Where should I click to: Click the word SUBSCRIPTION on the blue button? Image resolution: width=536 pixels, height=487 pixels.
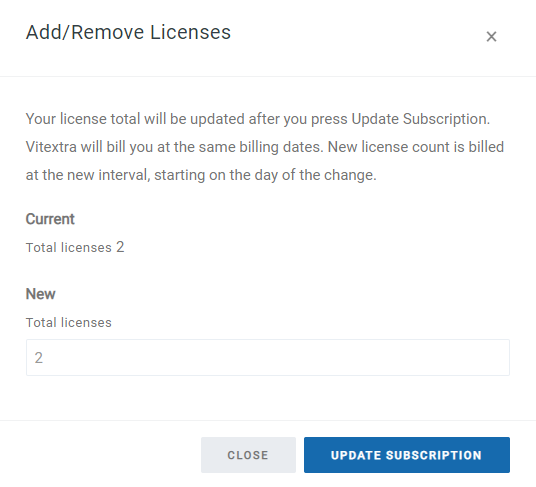(x=434, y=455)
